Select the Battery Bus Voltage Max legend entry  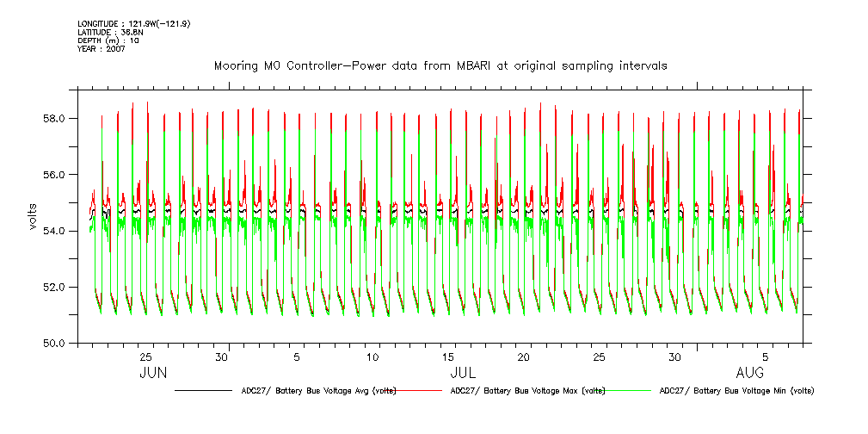[527, 391]
